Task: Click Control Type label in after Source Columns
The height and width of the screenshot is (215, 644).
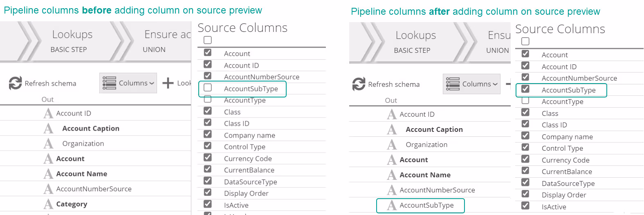Action: tap(562, 148)
